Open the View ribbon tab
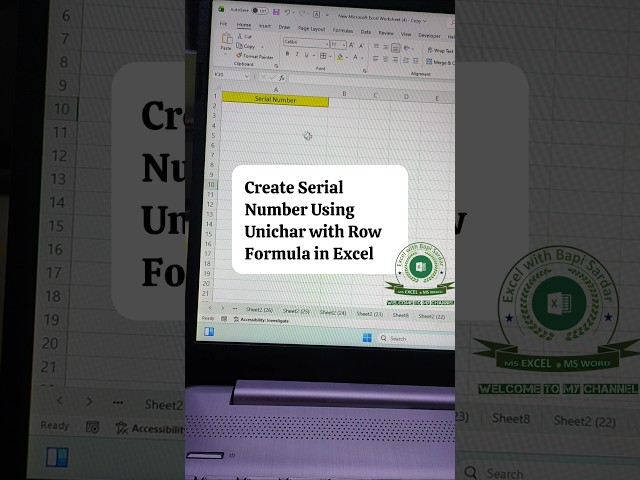 (x=406, y=34)
